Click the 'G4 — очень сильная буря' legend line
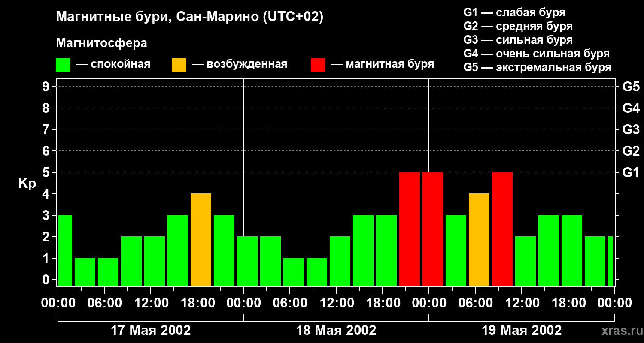The width and height of the screenshot is (644, 343). point(537,54)
